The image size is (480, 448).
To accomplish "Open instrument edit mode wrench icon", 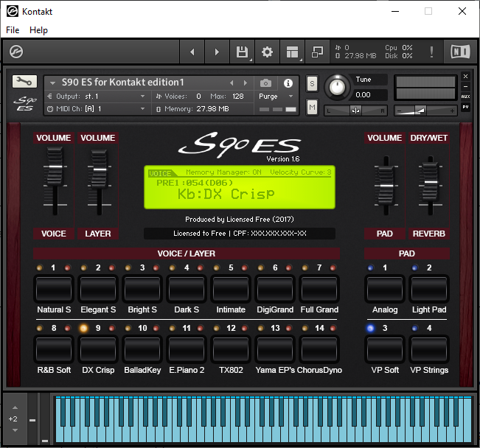I will point(24,81).
